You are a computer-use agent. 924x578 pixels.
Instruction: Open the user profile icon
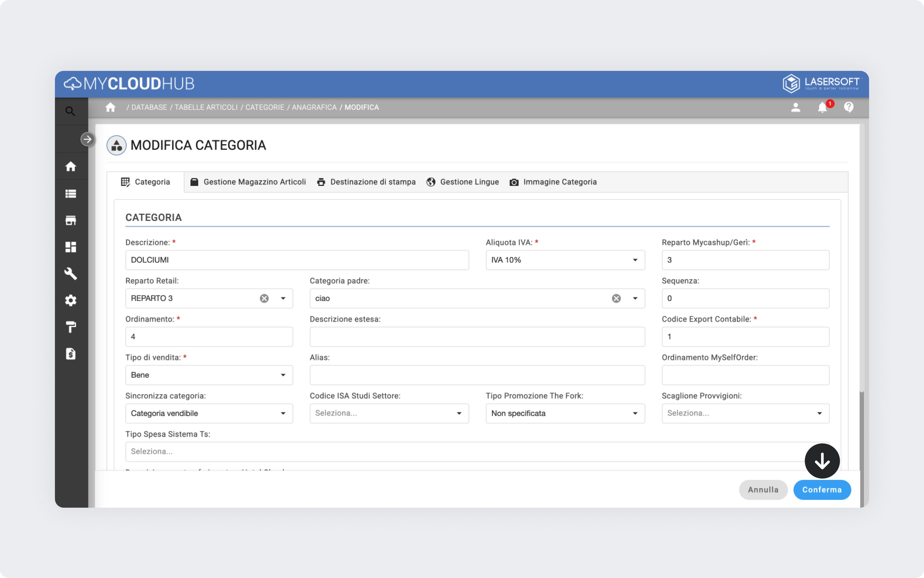tap(796, 107)
